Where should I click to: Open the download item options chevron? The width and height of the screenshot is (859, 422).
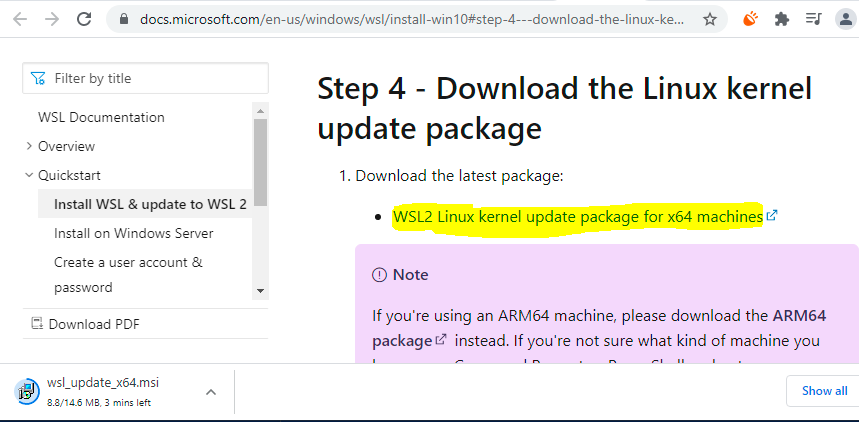tap(211, 392)
